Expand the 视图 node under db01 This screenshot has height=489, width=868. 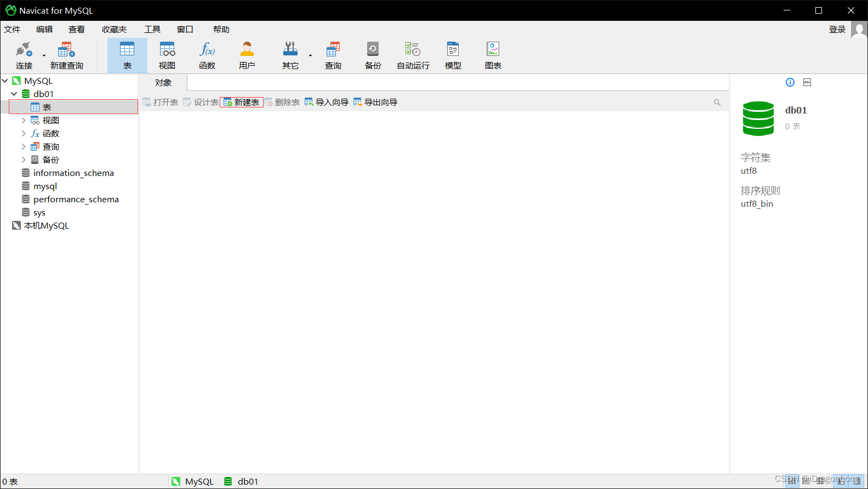(x=24, y=120)
